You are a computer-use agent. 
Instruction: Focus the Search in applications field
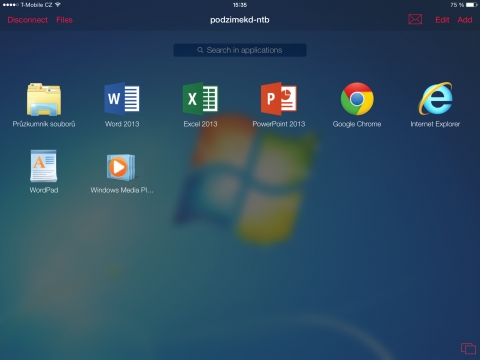click(240, 50)
